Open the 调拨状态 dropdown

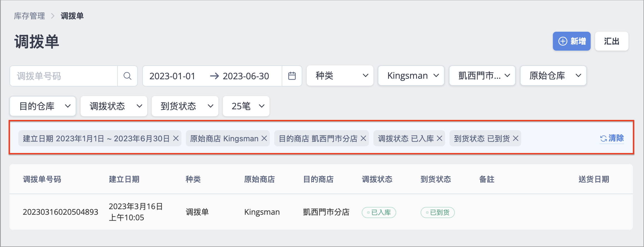(x=114, y=106)
